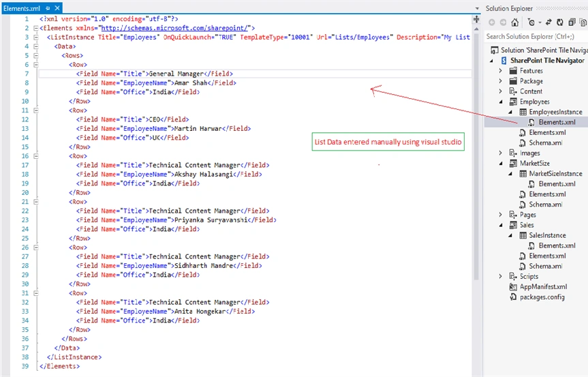The height and width of the screenshot is (377, 588).
Task: Collapse all nodes in Solution Explorer
Action: (x=572, y=22)
